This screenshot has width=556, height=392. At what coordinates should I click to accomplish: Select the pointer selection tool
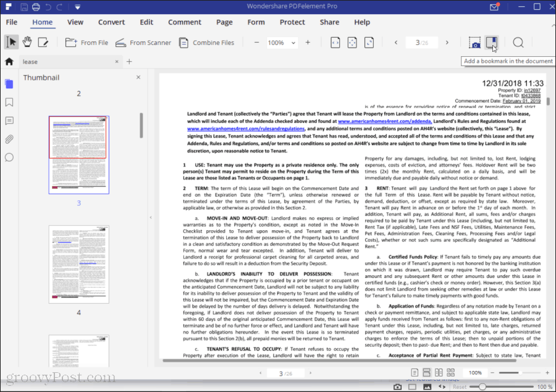click(x=11, y=42)
